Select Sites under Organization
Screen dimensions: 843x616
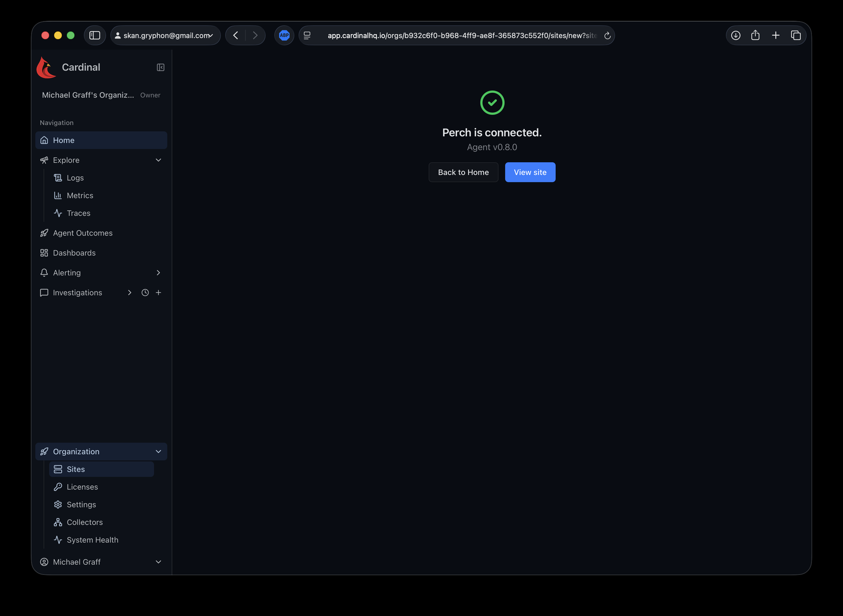101,469
